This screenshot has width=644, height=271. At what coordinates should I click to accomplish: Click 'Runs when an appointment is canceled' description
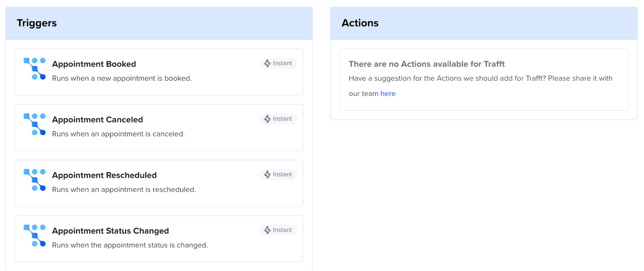(x=118, y=134)
